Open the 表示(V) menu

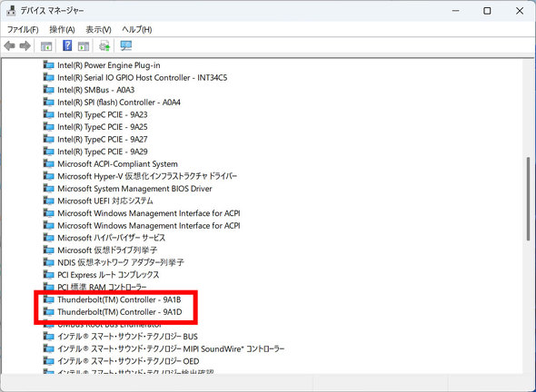[x=98, y=30]
